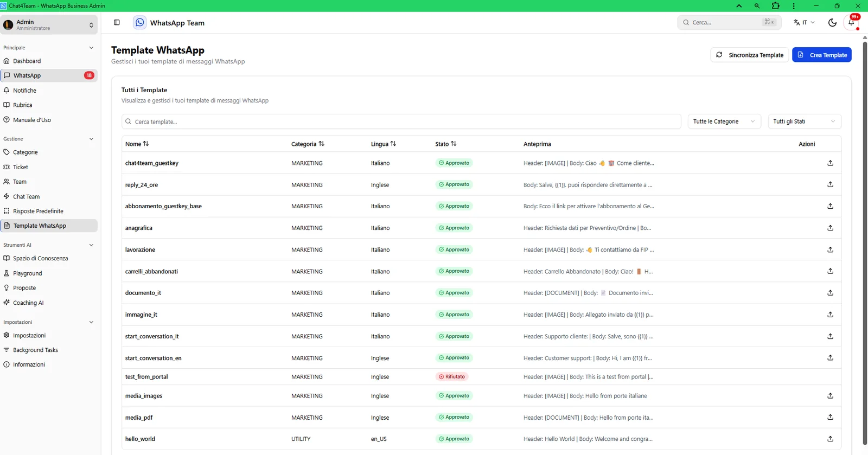Viewport: 868px width, 455px height.
Task: Sort templates by Stato column
Action: 446,144
